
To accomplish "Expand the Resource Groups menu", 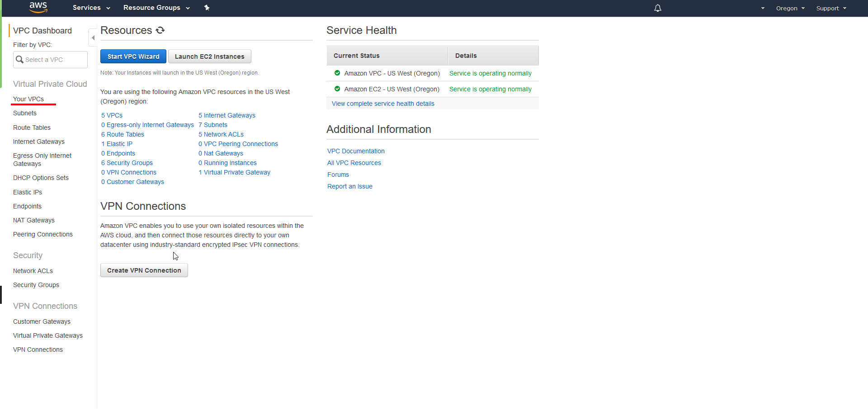I will pos(156,8).
